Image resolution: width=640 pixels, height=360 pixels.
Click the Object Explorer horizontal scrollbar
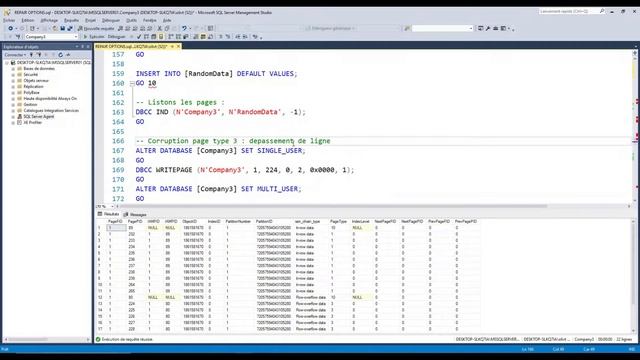click(47, 340)
